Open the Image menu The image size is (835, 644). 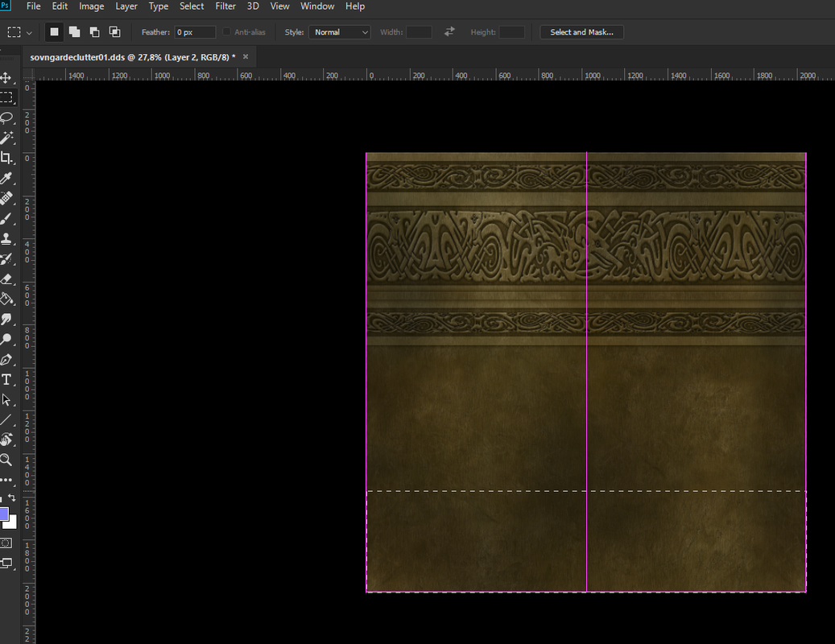click(x=92, y=6)
